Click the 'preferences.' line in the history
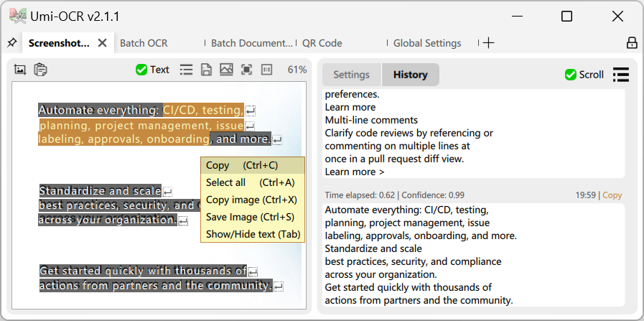This screenshot has width=644, height=321. 352,95
